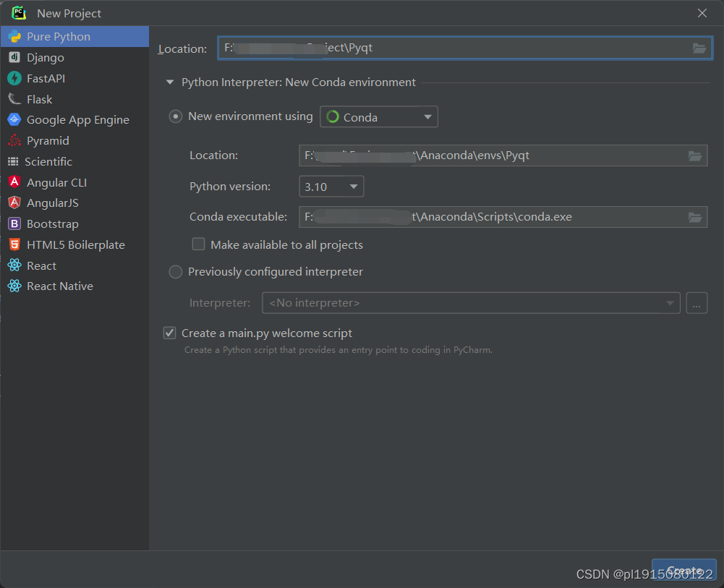Click the PyCharm logo in title bar
This screenshot has width=724, height=588.
19,13
